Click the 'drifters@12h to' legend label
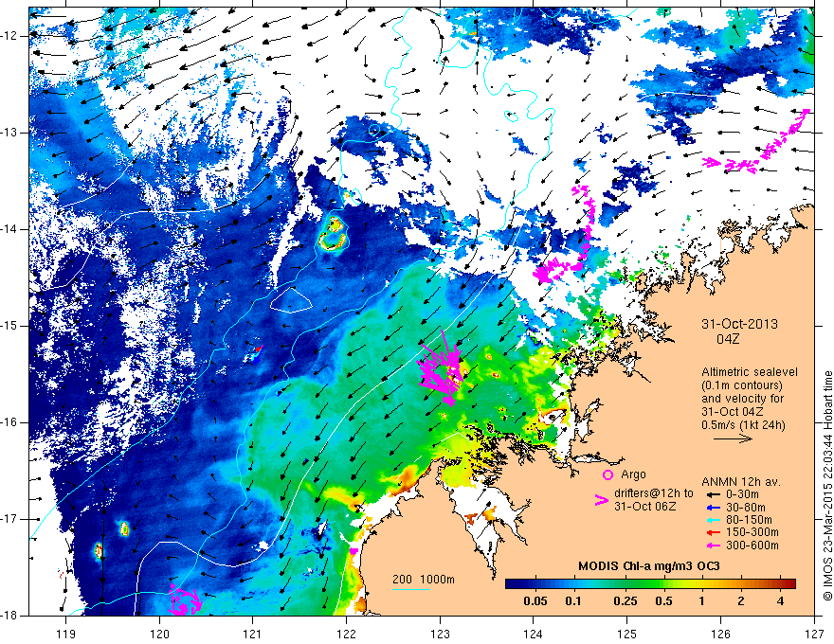 coord(654,493)
